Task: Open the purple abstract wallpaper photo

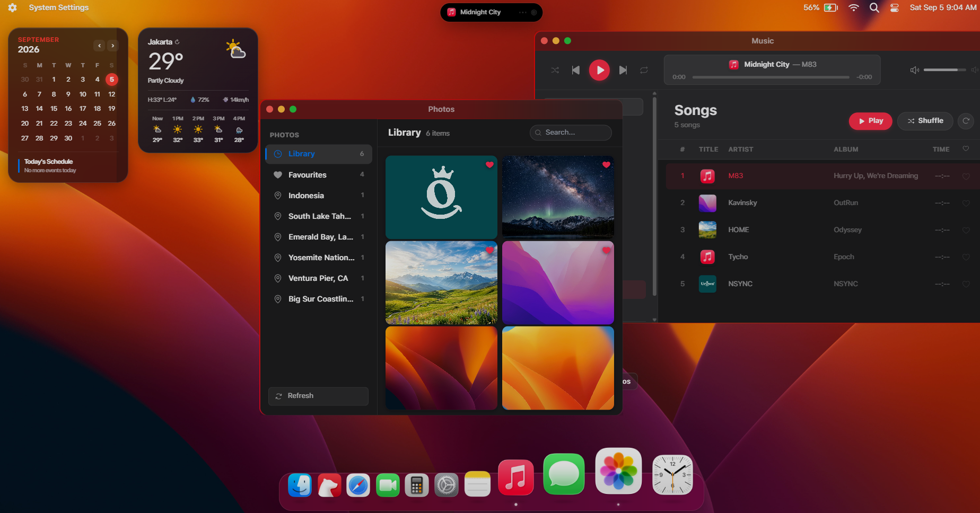Action: coord(558,282)
